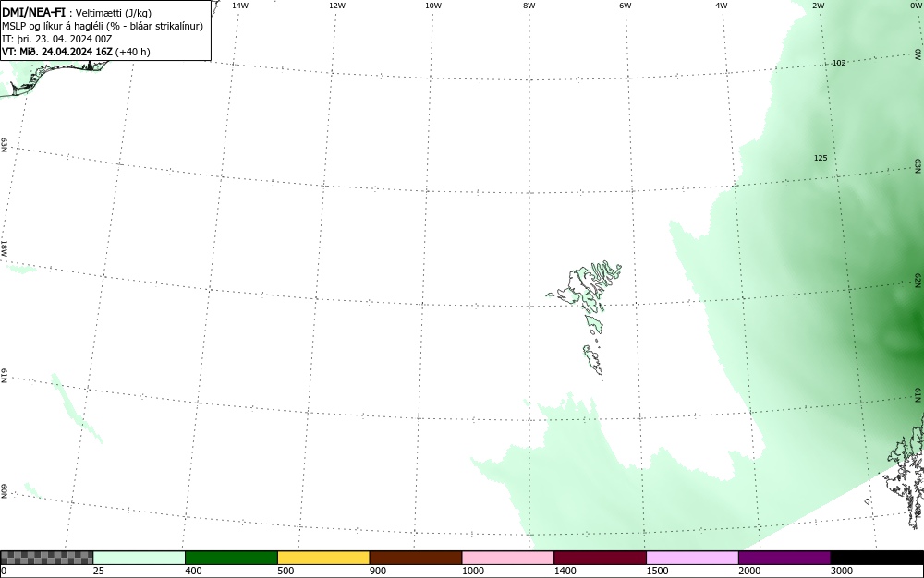Click the legend value "1500"
This screenshot has width=924, height=578.
click(x=657, y=571)
